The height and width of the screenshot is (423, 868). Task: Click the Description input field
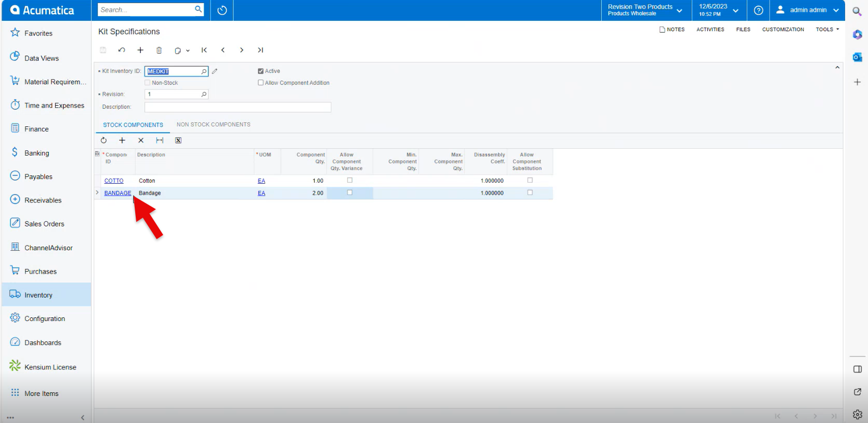click(x=238, y=107)
